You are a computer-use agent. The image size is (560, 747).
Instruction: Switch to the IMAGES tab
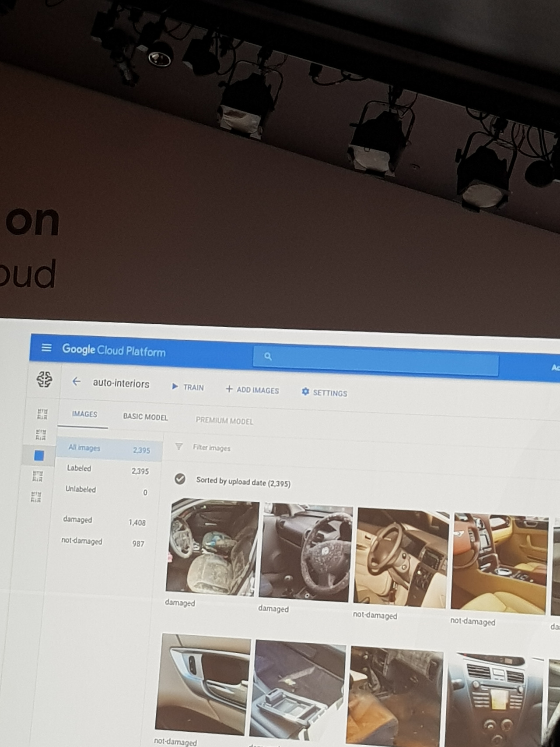[x=84, y=414]
